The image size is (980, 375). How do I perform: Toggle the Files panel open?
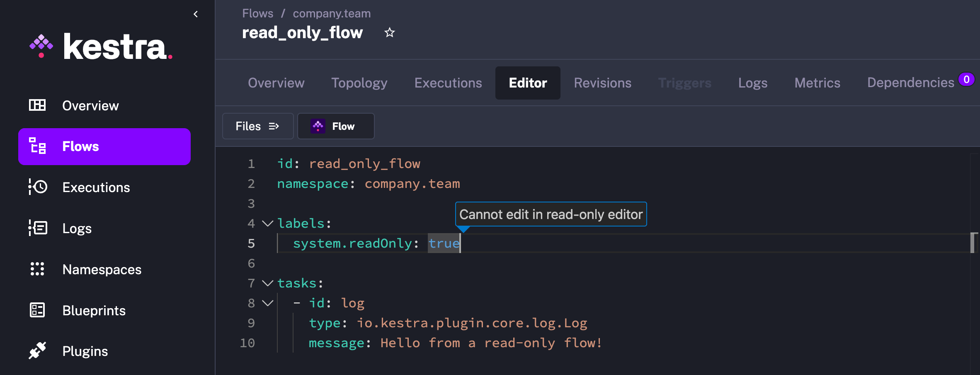257,126
